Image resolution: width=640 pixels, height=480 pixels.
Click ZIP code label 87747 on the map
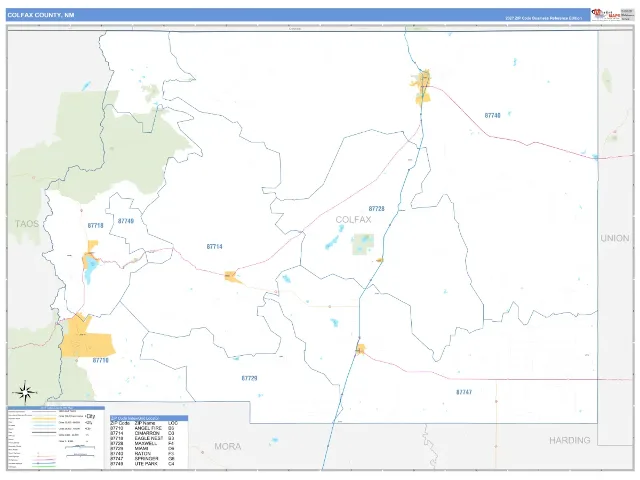pyautogui.click(x=464, y=392)
